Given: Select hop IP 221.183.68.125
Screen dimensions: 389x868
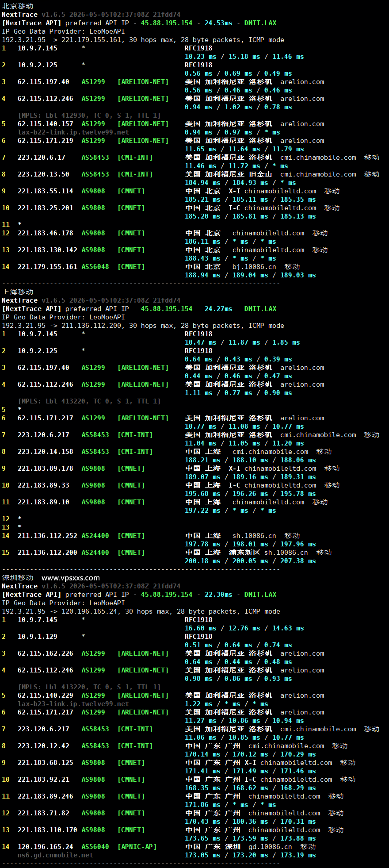Looking at the screenshot, I should click(x=46, y=763).
